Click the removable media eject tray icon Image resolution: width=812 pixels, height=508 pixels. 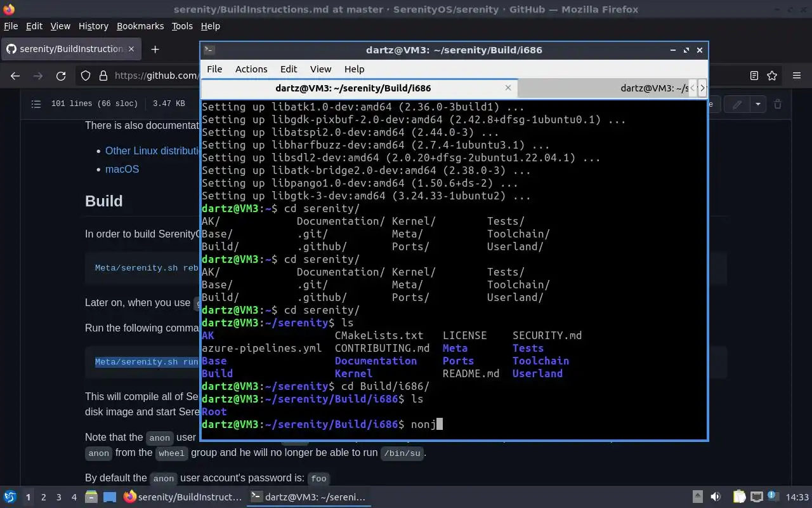[x=697, y=497]
